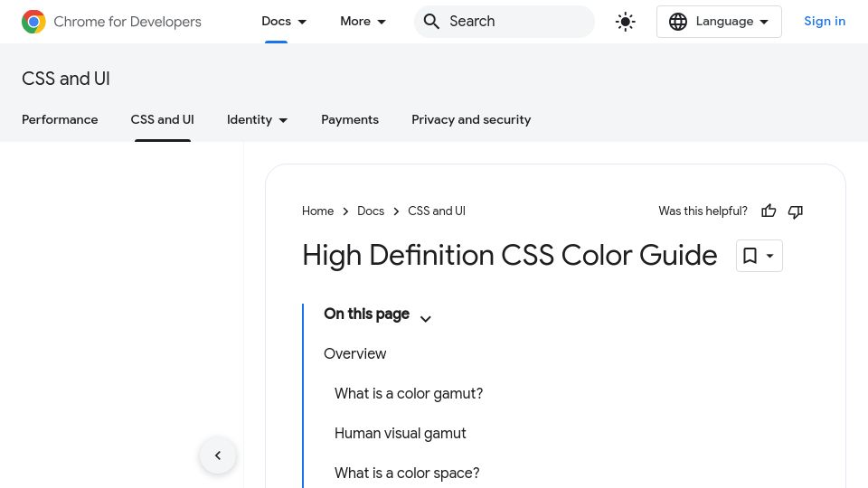Toggle the light/dark theme sun icon
868x488 pixels.
626,22
